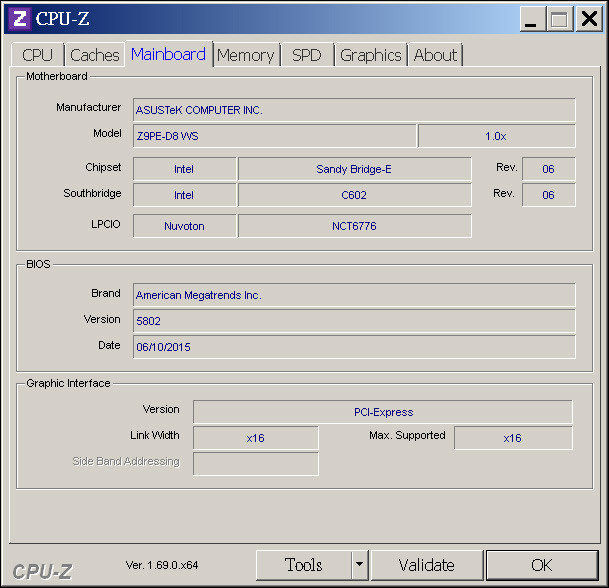Click the 1.0x model revision field
Image resolution: width=609 pixels, height=588 pixels.
[496, 136]
